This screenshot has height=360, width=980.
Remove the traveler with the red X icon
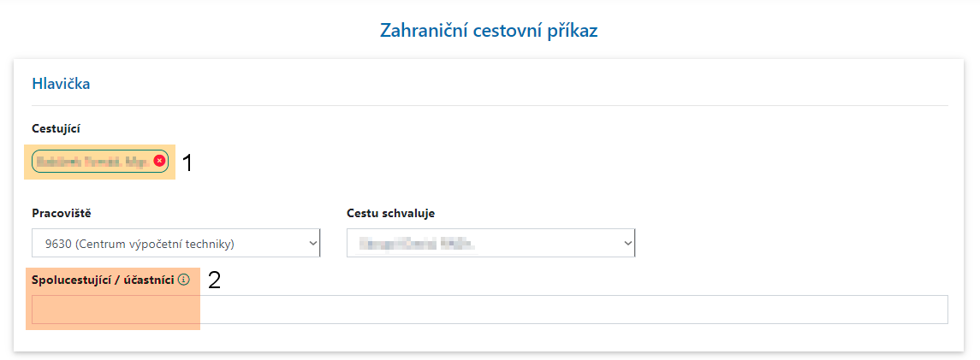pos(159,161)
